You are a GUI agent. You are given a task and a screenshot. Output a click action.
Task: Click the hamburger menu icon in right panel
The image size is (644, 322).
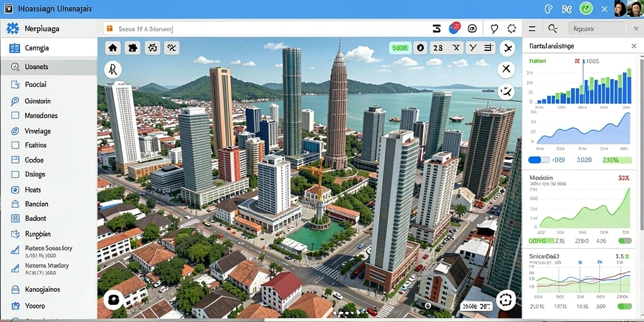click(532, 29)
